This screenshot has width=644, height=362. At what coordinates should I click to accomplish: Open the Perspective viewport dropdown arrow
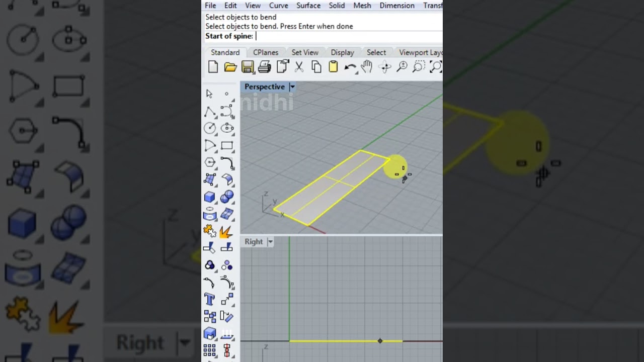tap(292, 87)
